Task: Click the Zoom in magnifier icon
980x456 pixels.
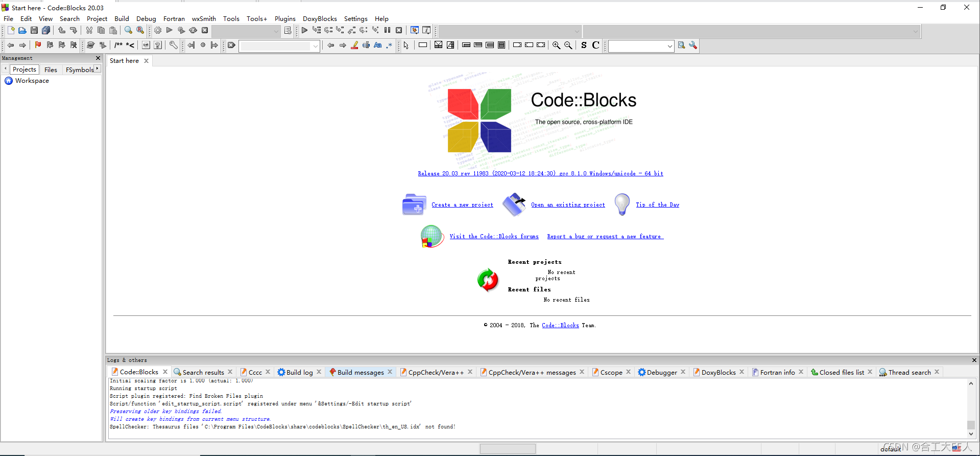Action: coord(557,45)
